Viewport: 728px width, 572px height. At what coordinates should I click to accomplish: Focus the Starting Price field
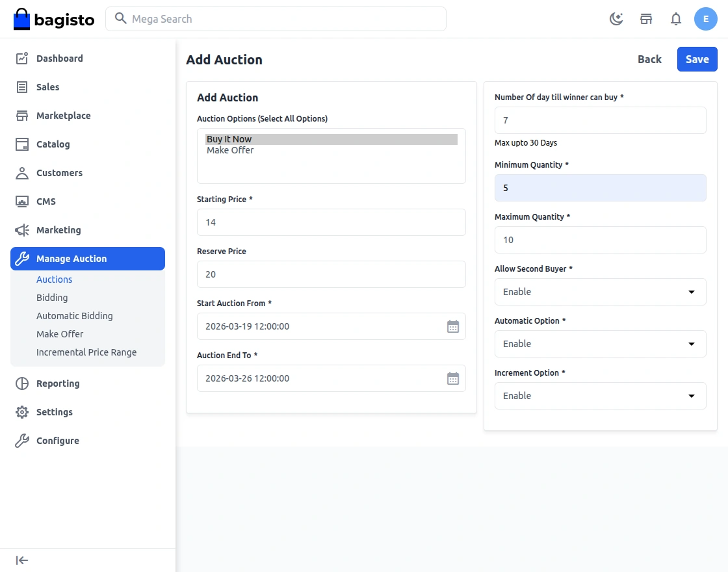click(331, 222)
